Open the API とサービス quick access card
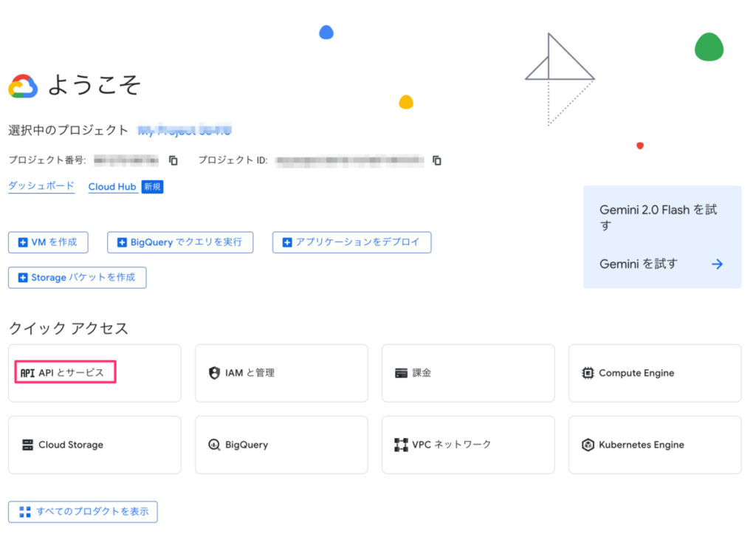Screen dimensions: 756x537 pyautogui.click(x=94, y=373)
